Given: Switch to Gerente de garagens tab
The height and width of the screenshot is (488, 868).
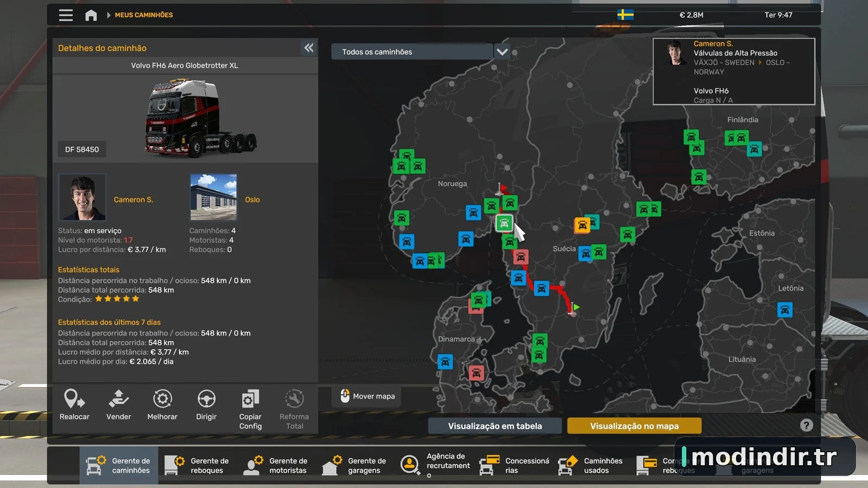Looking at the screenshot, I should click(354, 465).
